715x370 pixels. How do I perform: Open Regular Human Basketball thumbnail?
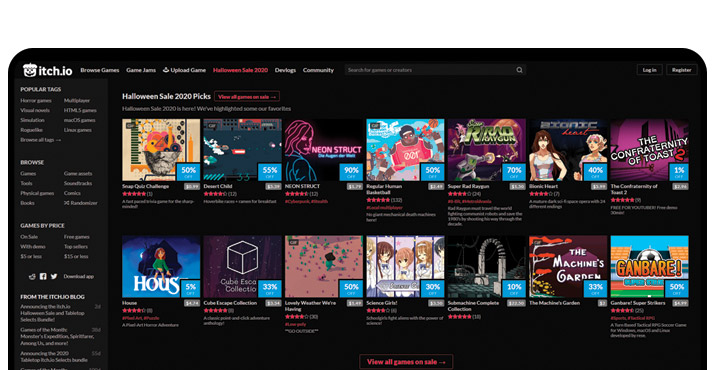click(x=405, y=150)
